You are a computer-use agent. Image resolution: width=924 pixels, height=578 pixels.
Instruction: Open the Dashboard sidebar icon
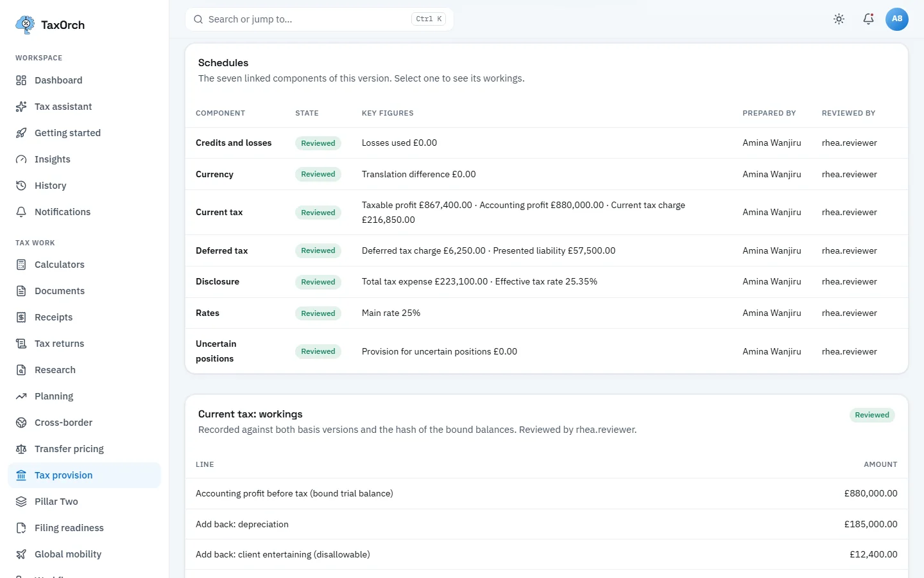(x=21, y=80)
